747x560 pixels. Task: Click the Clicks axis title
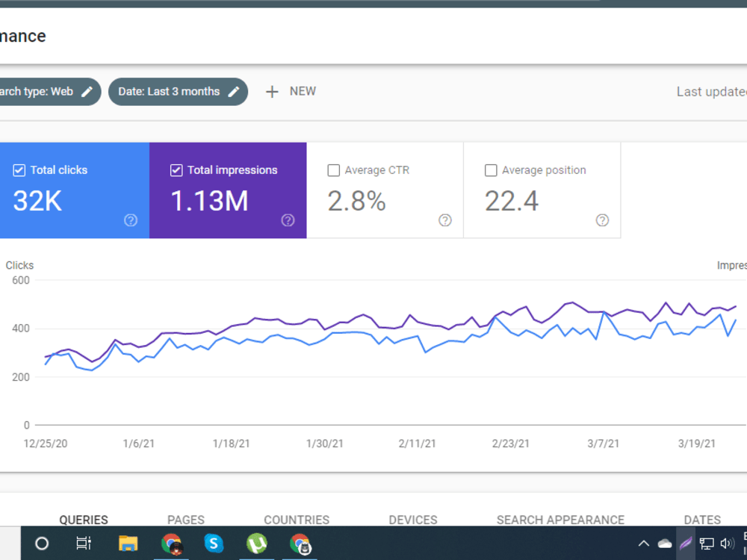[x=19, y=265]
